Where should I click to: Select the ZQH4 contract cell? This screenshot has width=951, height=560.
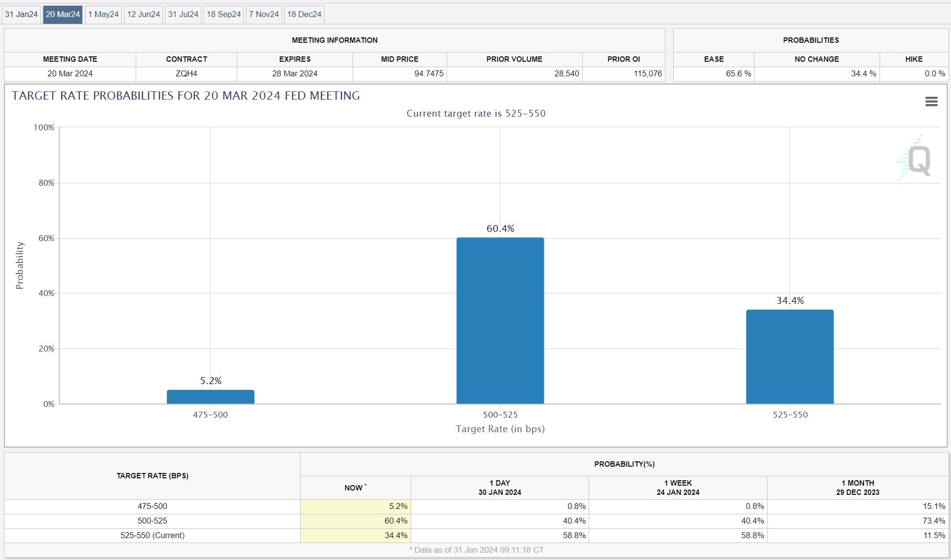[x=186, y=73]
